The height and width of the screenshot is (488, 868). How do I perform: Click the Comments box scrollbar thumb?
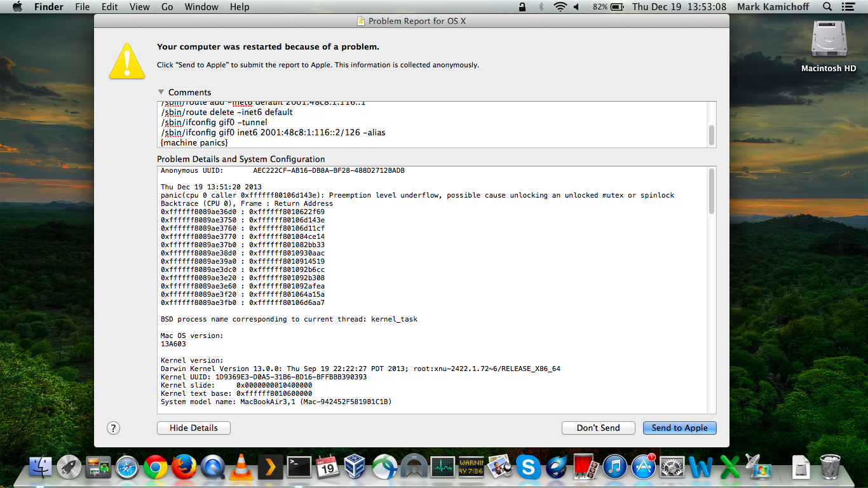click(711, 135)
